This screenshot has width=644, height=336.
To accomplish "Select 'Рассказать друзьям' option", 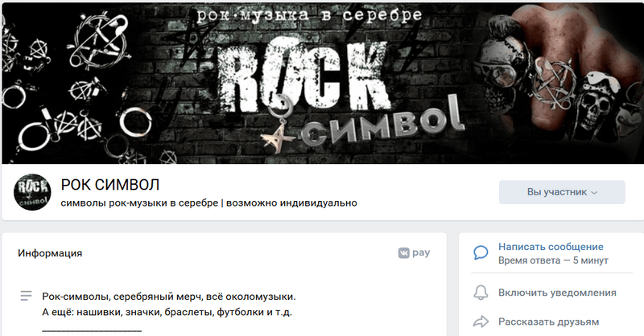I will pos(548,322).
